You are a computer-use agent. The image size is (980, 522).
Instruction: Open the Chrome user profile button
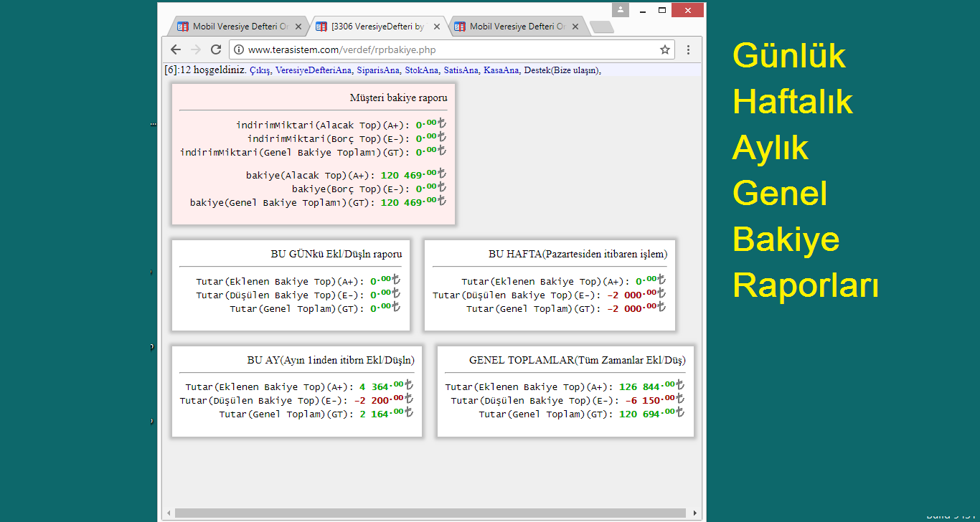click(621, 10)
